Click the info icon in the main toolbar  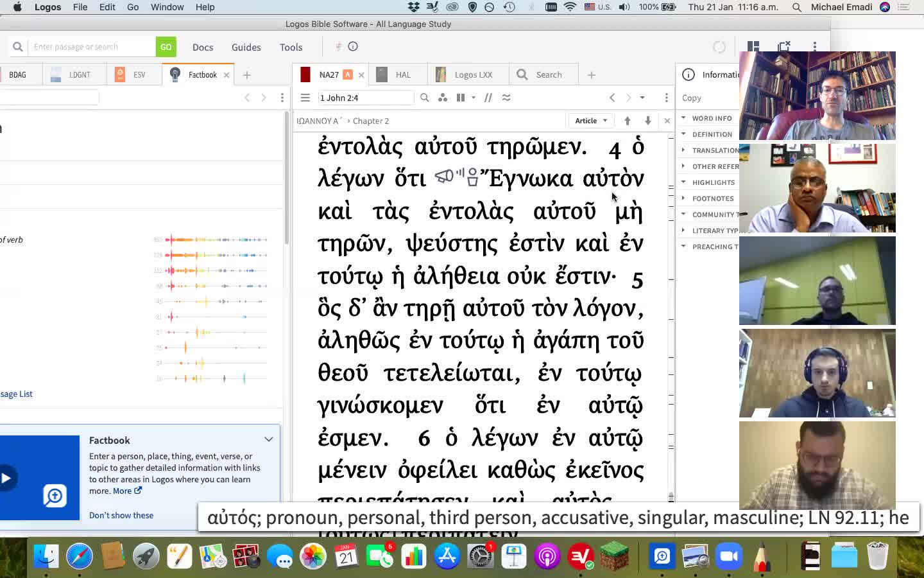353,46
